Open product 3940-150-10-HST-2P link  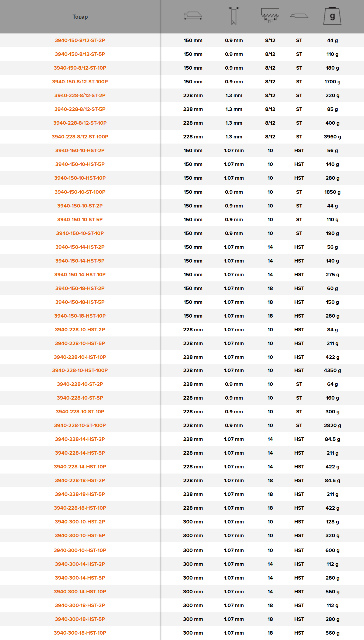80,151
